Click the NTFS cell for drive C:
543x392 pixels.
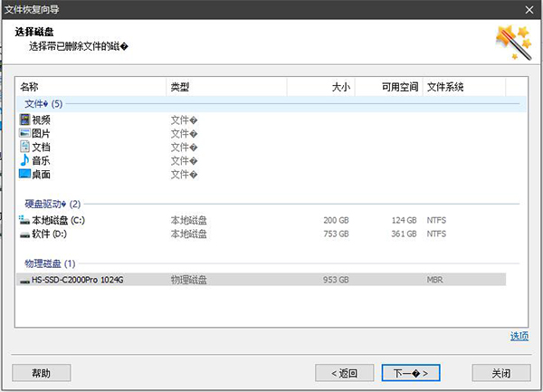click(436, 220)
